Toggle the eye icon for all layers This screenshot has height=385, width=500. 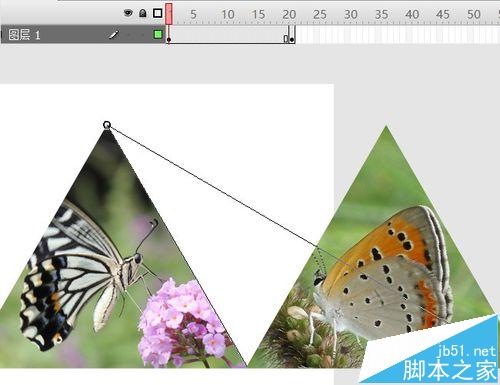click(128, 13)
